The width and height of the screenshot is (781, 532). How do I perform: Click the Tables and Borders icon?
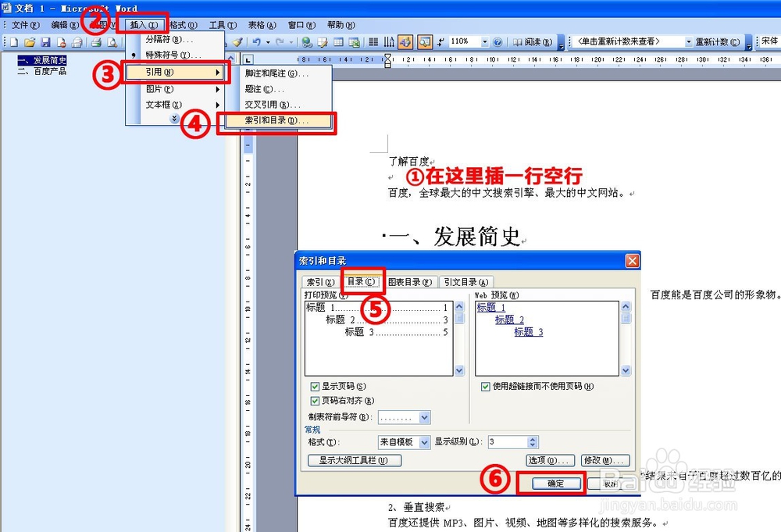point(323,42)
